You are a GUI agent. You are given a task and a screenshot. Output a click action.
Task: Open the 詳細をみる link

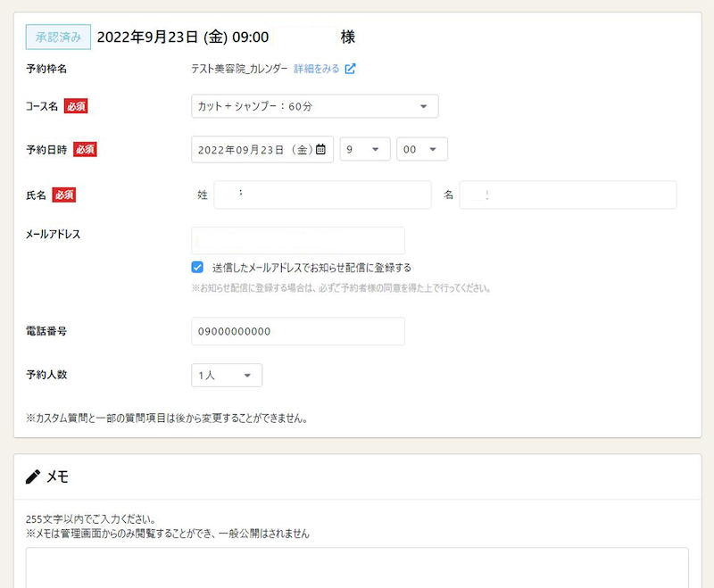(x=316, y=69)
